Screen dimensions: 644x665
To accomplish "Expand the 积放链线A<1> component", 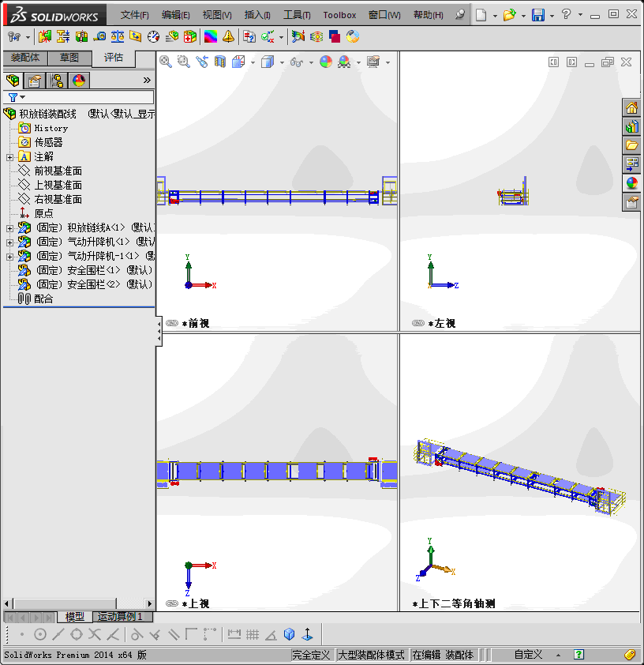I will click(x=9, y=228).
